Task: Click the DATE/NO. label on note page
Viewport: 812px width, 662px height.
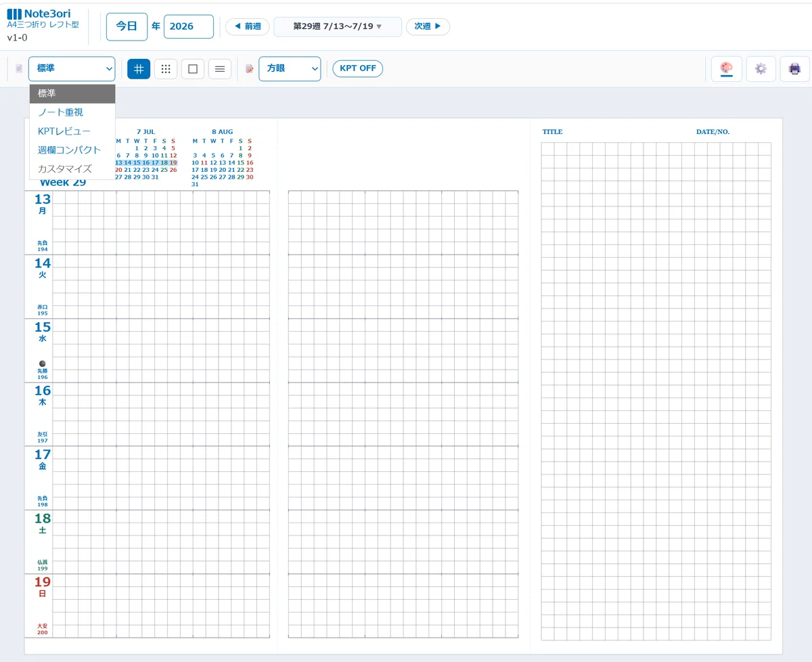Action: click(x=713, y=132)
